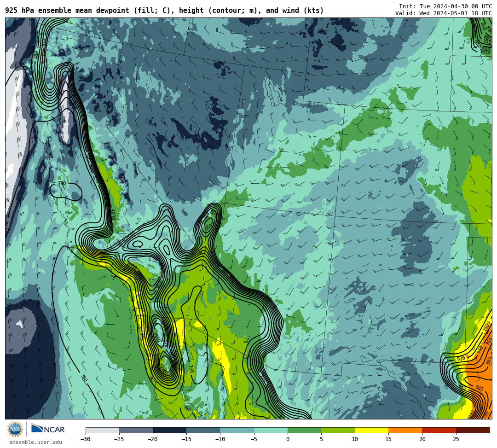Pick the -15 to -10 steel blue swatch
This screenshot has height=448, width=497.
click(x=203, y=430)
